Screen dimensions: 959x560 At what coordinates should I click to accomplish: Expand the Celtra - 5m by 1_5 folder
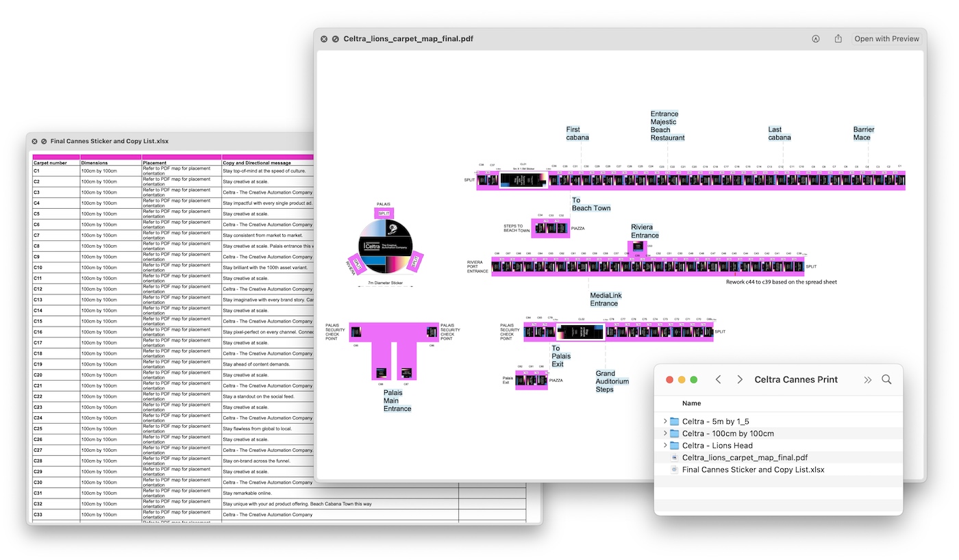(664, 422)
